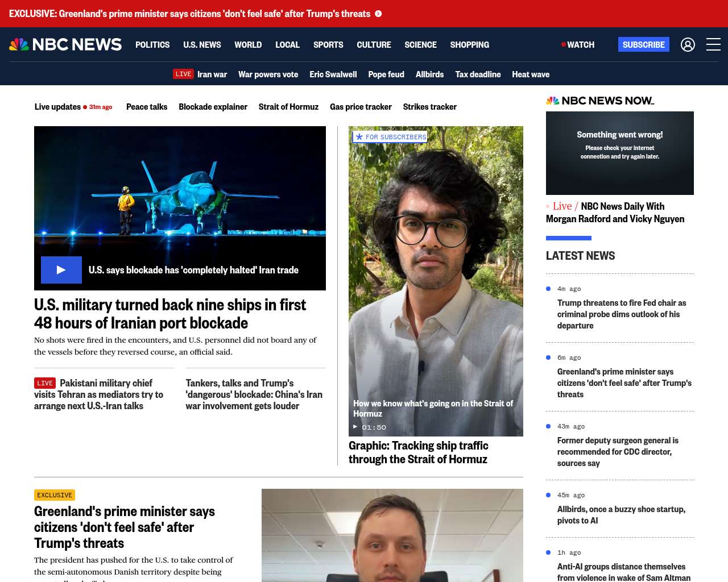728x582 pixels.
Task: Click the Subscribe button
Action: tap(644, 44)
